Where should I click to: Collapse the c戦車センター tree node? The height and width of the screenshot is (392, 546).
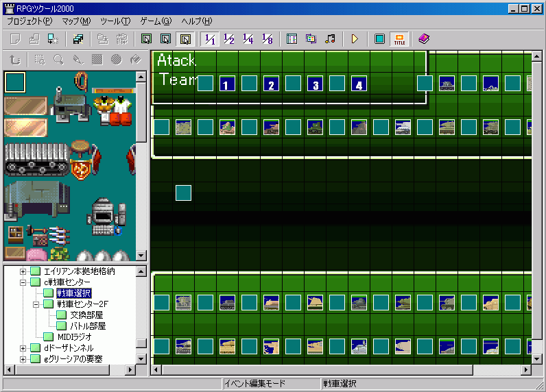point(23,282)
